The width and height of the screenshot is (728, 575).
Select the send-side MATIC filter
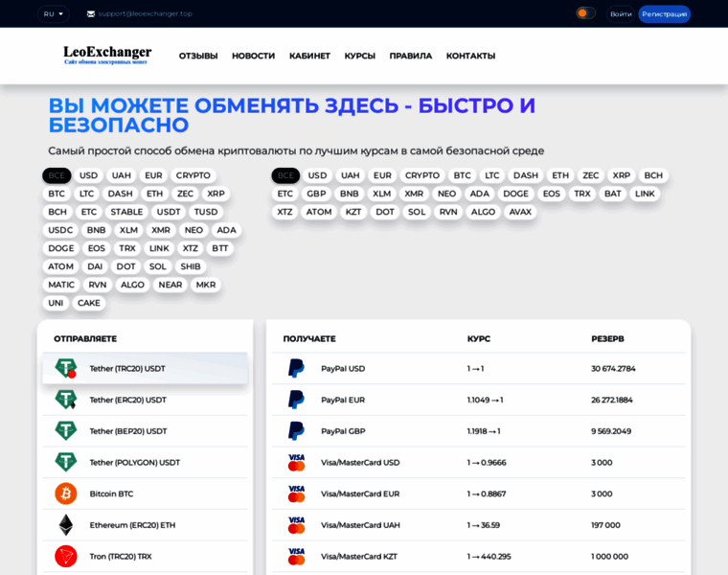(x=61, y=285)
